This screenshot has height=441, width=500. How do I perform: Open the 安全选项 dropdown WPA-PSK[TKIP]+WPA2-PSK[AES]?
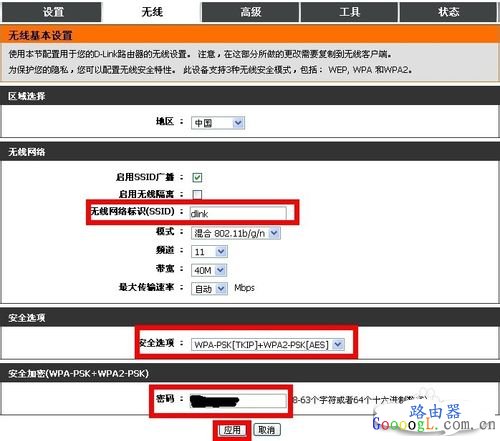point(268,344)
